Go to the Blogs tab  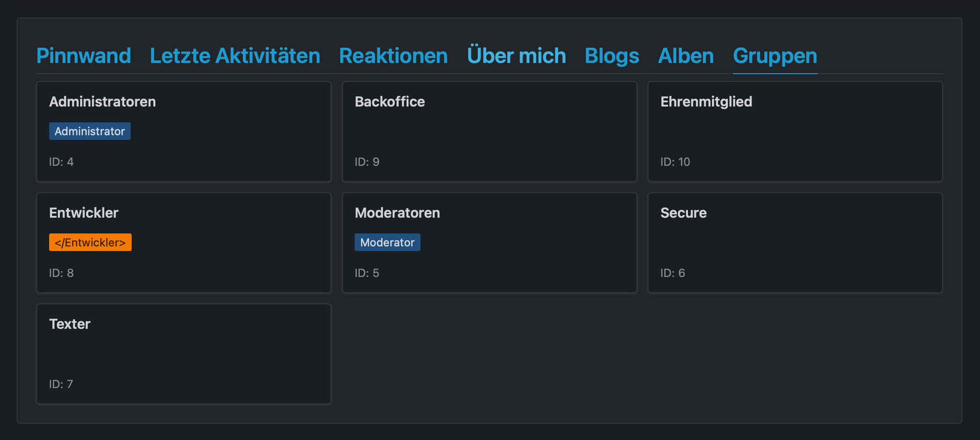pos(611,56)
